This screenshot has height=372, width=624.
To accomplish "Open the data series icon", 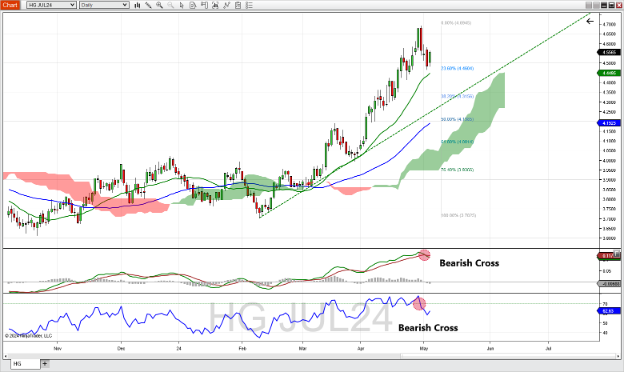I will pos(193,5).
